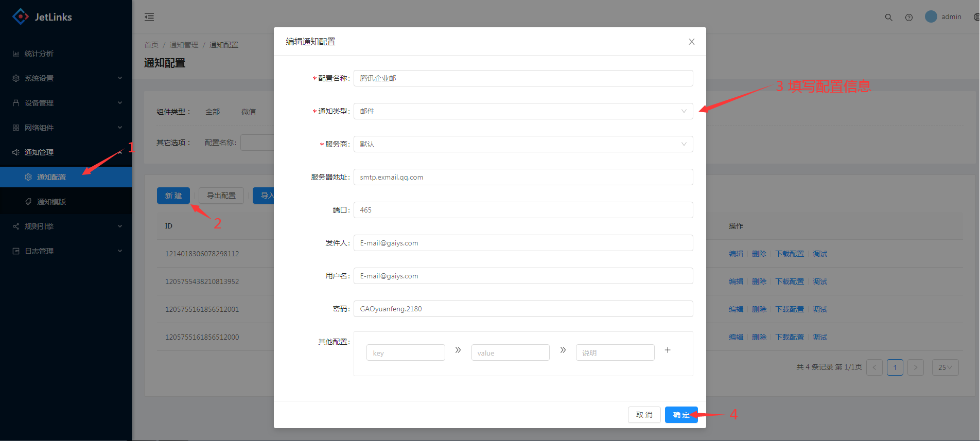The height and width of the screenshot is (441, 980).
Task: Click the admin avatar icon
Action: [931, 16]
